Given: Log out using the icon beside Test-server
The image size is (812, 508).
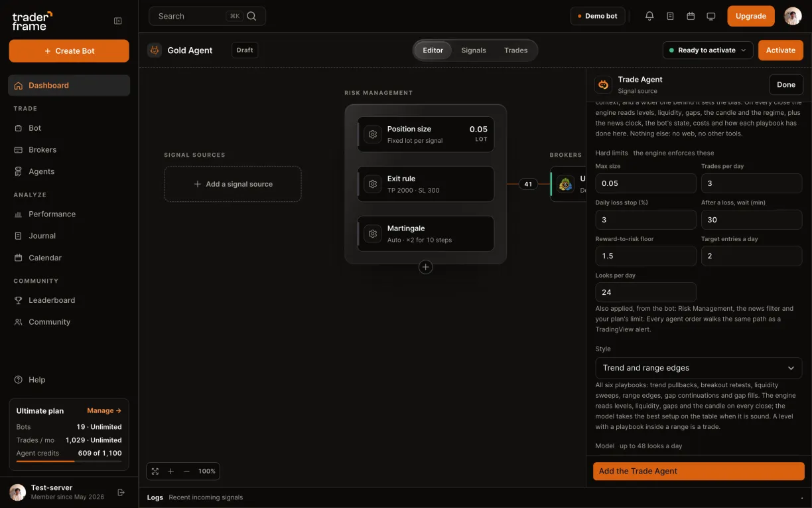Looking at the screenshot, I should click(121, 492).
